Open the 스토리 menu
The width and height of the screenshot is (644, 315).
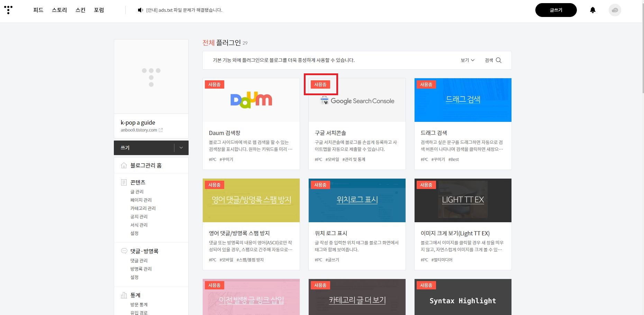[x=59, y=10]
